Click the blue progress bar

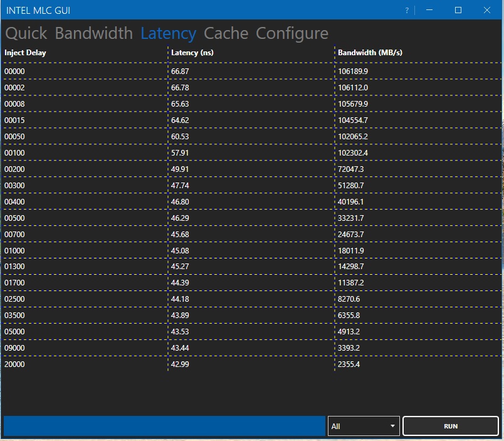[x=164, y=426]
